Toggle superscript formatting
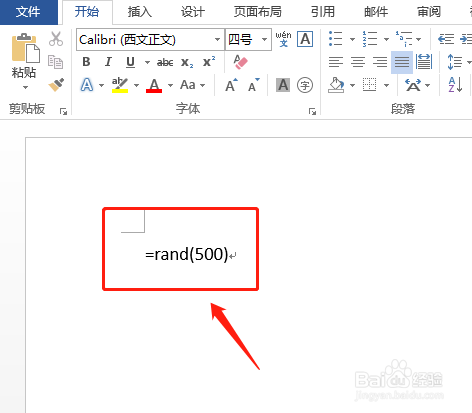The height and width of the screenshot is (413, 472). (x=209, y=61)
